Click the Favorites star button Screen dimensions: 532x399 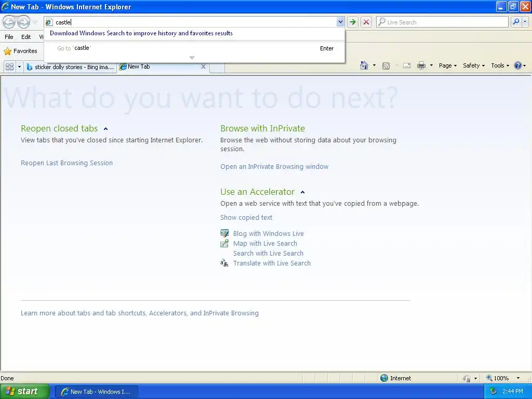click(20, 51)
